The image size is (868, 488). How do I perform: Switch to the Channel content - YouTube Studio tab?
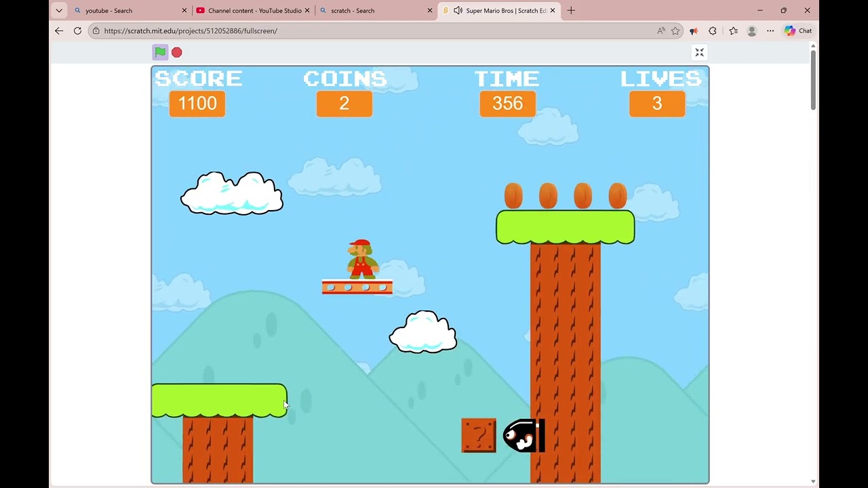tap(254, 10)
